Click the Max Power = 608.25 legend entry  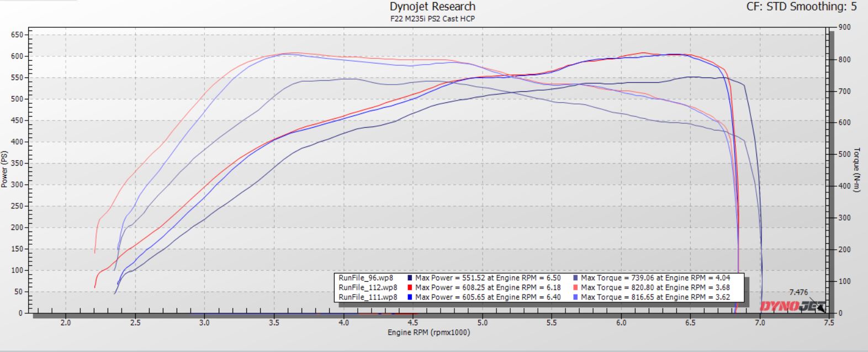tap(488, 287)
